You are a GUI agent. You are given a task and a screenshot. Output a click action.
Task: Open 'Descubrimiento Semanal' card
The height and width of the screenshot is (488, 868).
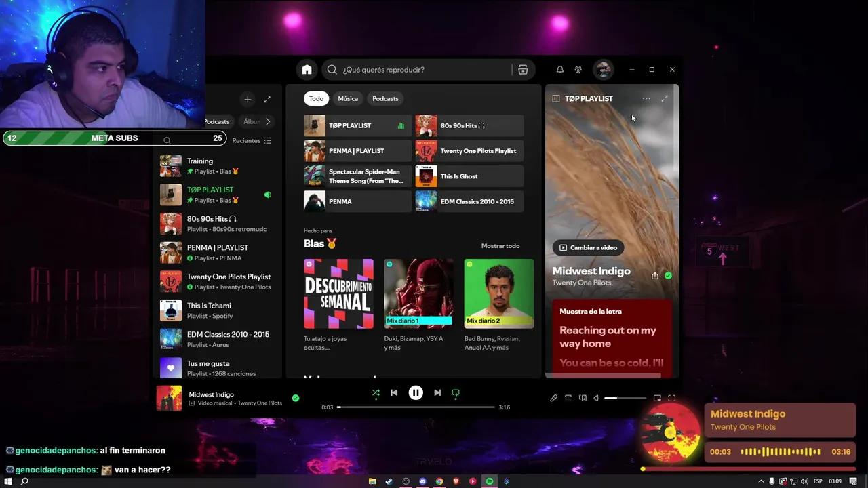click(338, 305)
